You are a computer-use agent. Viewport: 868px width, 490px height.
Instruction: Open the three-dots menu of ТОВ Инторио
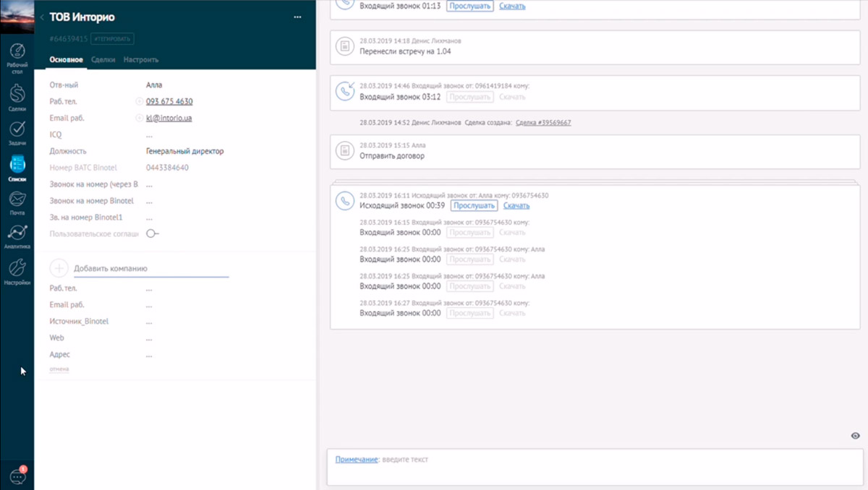297,17
